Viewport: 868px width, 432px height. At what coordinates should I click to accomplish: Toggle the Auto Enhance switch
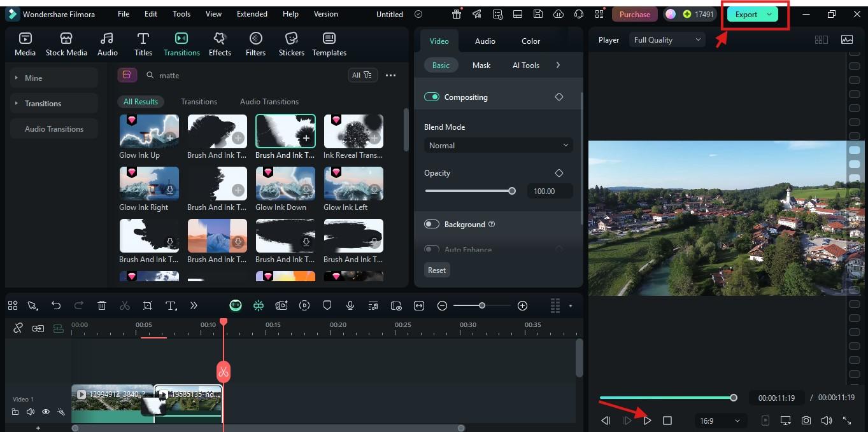(432, 249)
